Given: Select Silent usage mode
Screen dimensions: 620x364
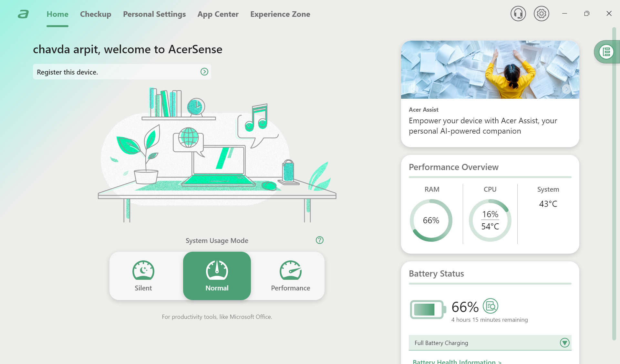Looking at the screenshot, I should pyautogui.click(x=143, y=276).
